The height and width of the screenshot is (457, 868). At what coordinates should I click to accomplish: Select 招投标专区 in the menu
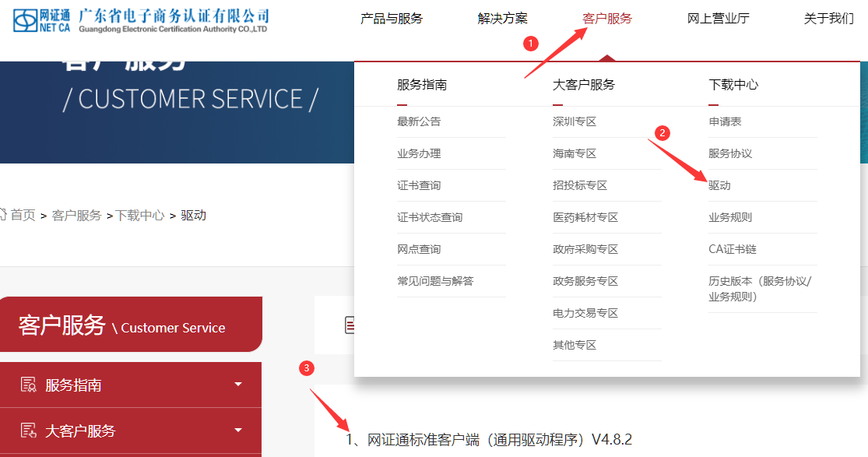coord(580,185)
